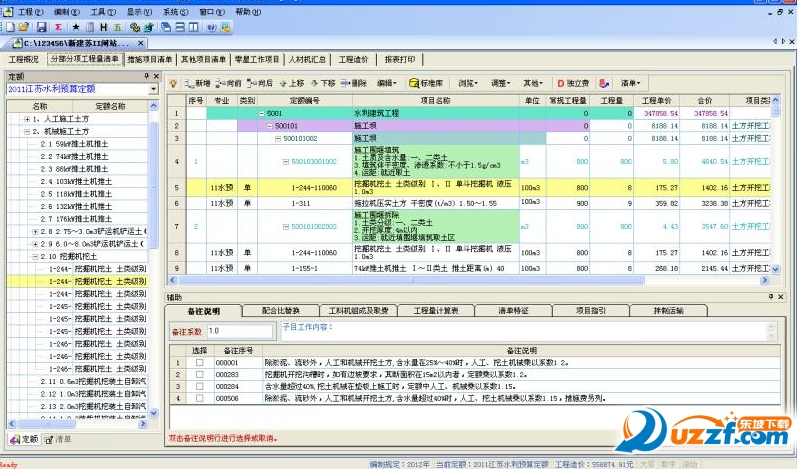
Task: Click the 上移 move up icon
Action: (x=291, y=83)
